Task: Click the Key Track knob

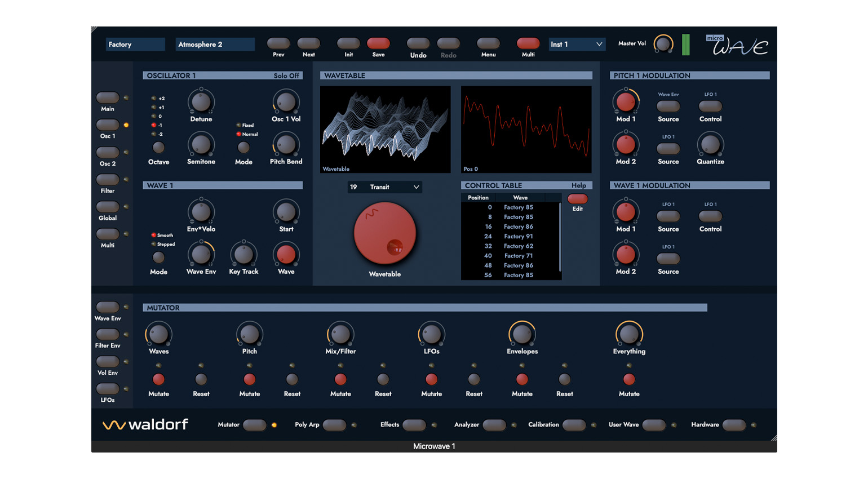Action: click(x=243, y=254)
